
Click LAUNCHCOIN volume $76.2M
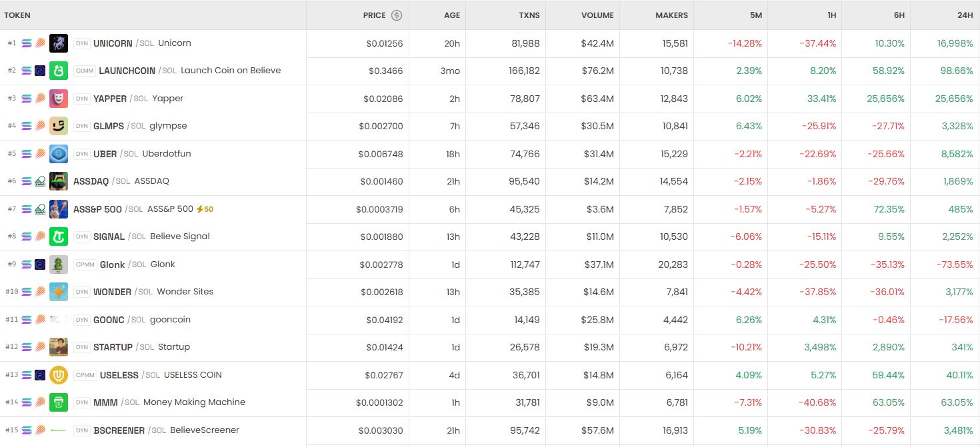click(x=597, y=71)
